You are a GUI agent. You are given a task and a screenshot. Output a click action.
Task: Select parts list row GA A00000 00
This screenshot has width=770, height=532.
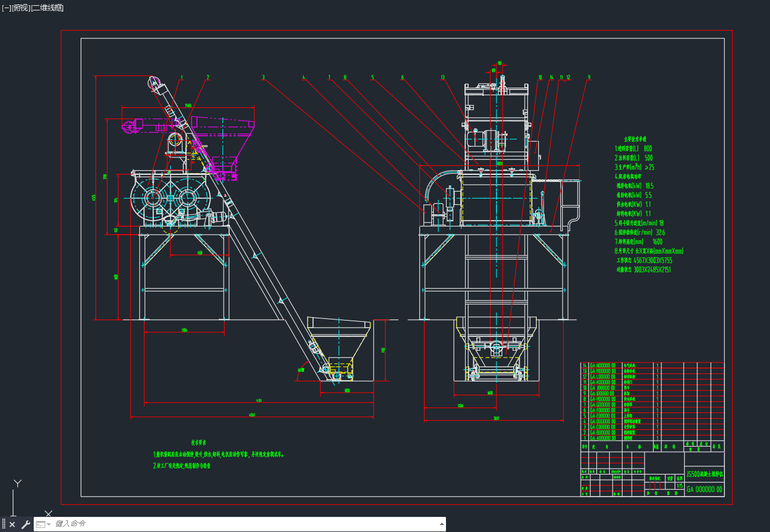click(x=652, y=438)
